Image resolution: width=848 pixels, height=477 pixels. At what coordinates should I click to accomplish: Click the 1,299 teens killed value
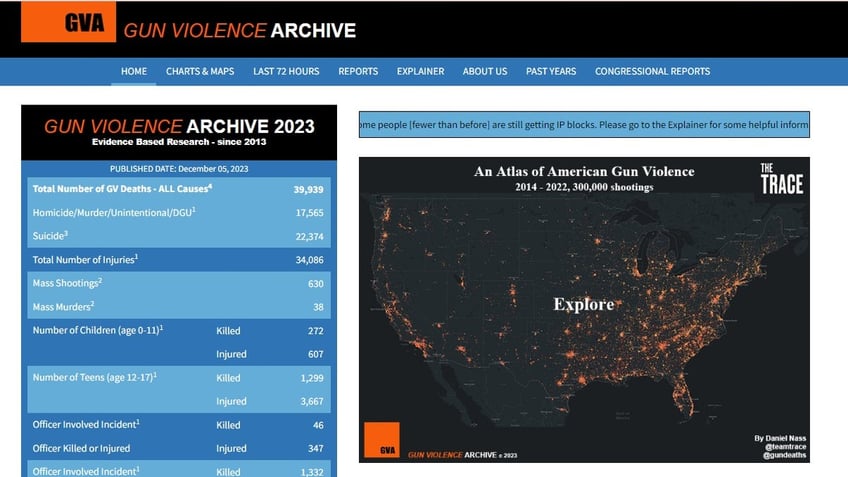point(312,378)
